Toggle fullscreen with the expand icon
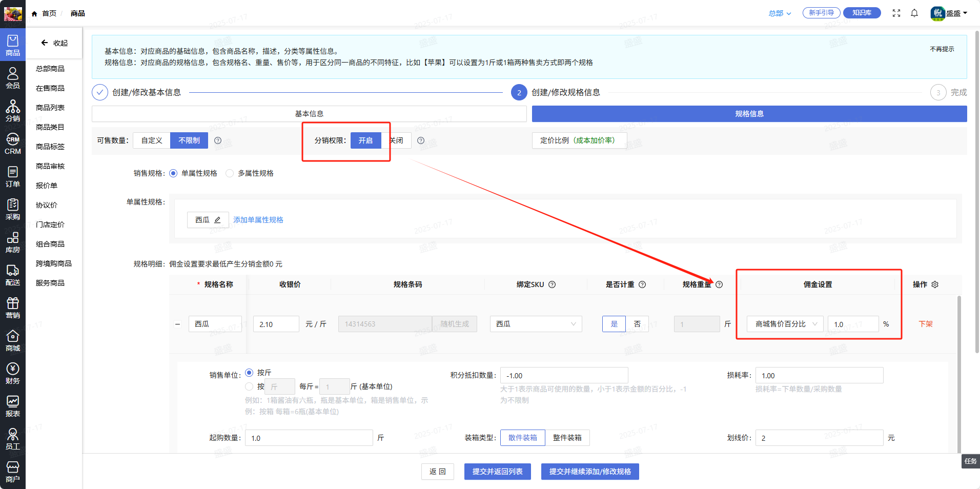Viewport: 980px width, 489px height. pos(896,13)
